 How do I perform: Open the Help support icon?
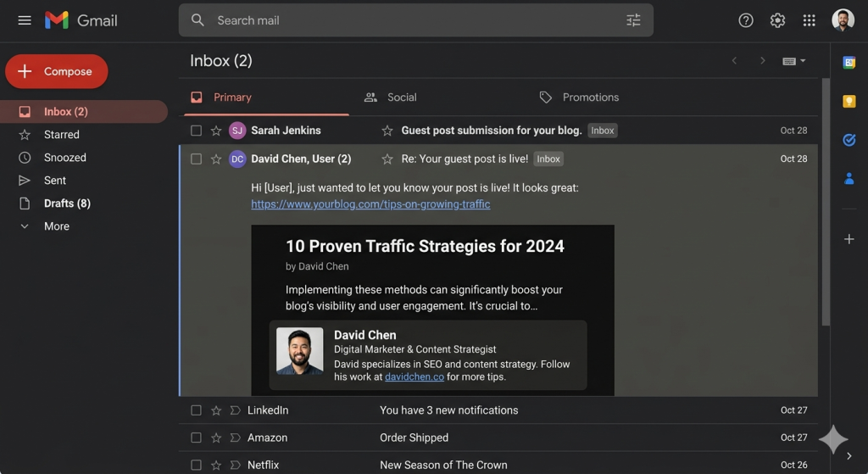(x=746, y=20)
